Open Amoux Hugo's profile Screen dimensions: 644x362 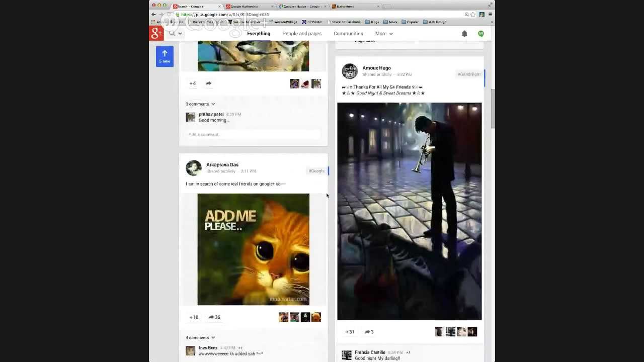coord(376,68)
